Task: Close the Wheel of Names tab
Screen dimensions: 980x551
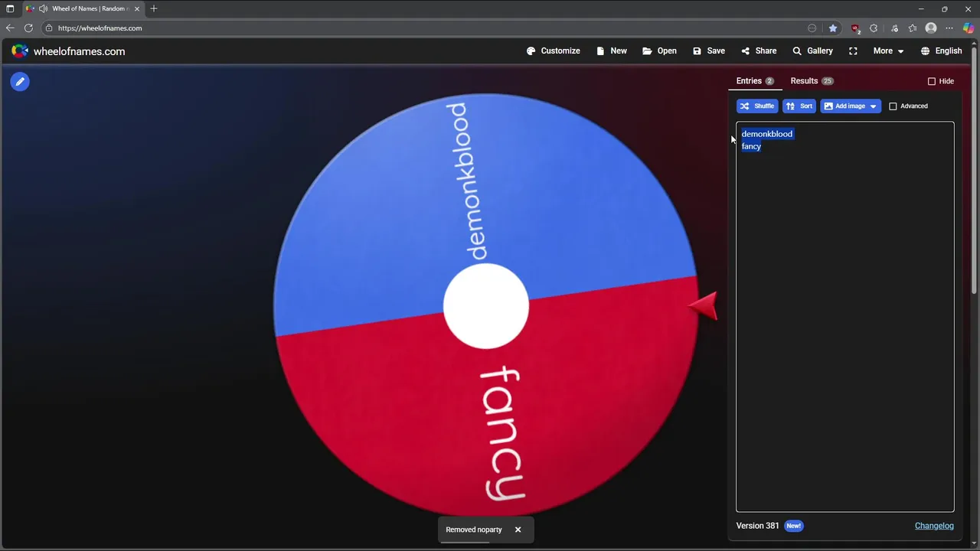Action: coord(137,8)
